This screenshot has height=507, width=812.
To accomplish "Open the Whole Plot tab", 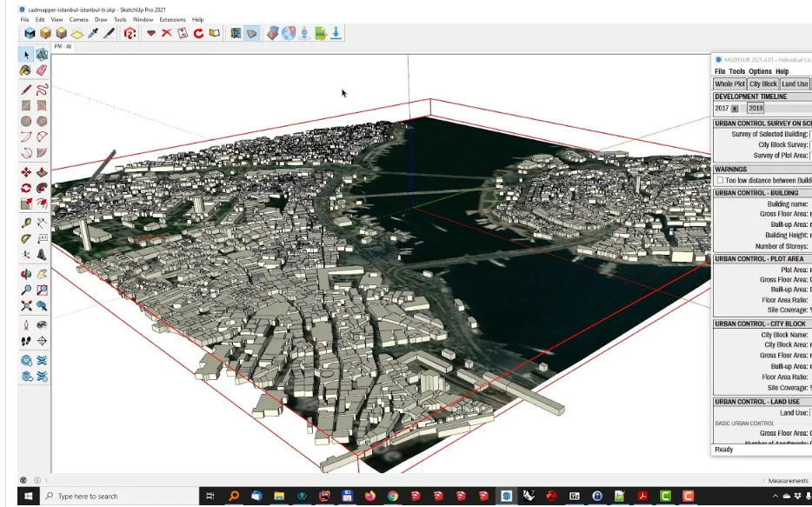I will pos(729,84).
